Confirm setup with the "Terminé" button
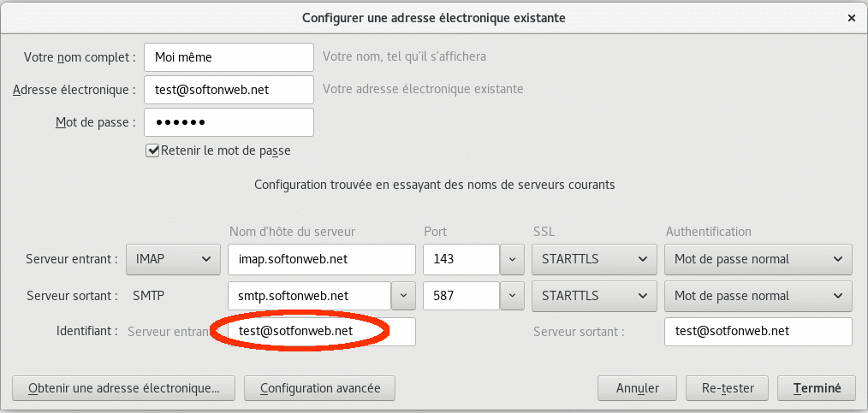The height and width of the screenshot is (413, 868). [817, 387]
